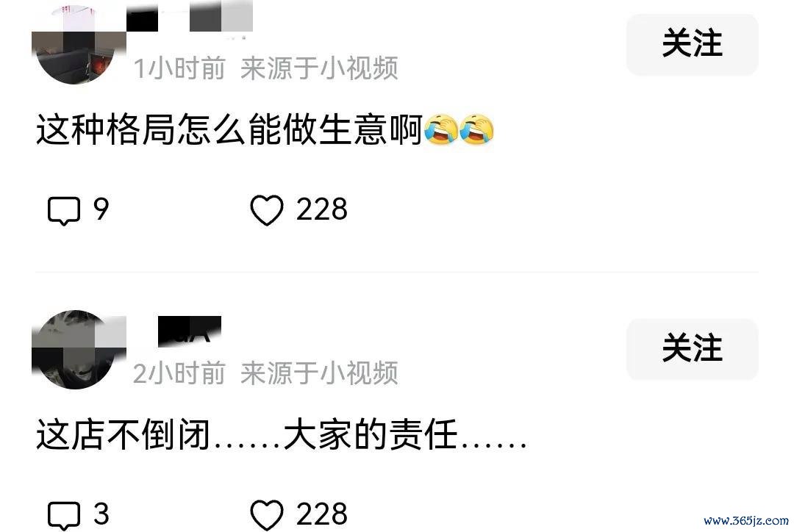The image size is (794, 532).
Task: Follow the first commenter via 关注
Action: (693, 45)
